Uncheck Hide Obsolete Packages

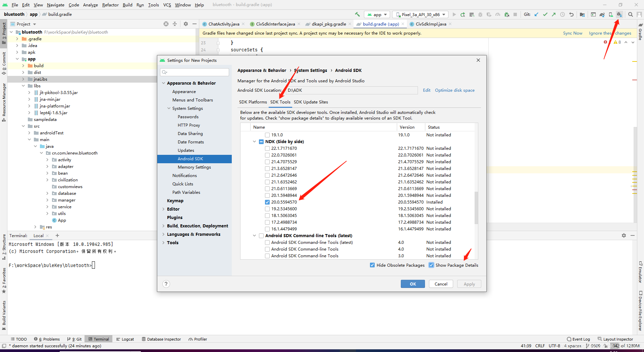click(x=372, y=265)
